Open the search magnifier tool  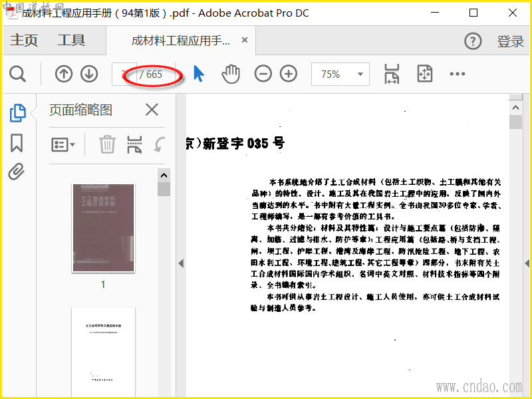click(x=18, y=74)
